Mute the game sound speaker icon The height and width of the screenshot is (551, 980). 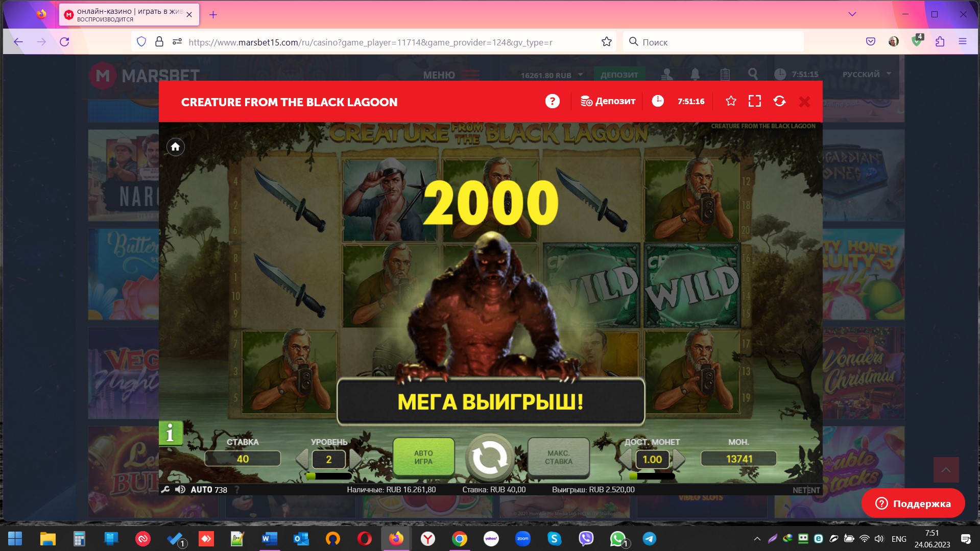point(180,489)
